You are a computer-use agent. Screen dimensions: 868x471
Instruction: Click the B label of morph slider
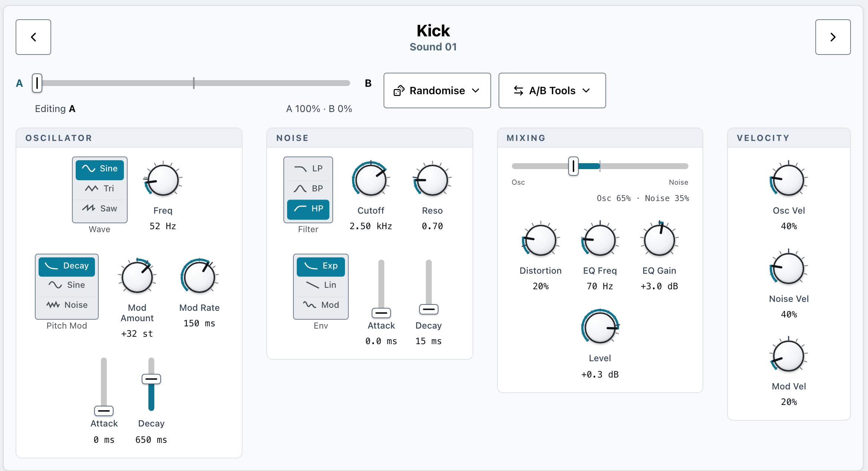coord(368,83)
